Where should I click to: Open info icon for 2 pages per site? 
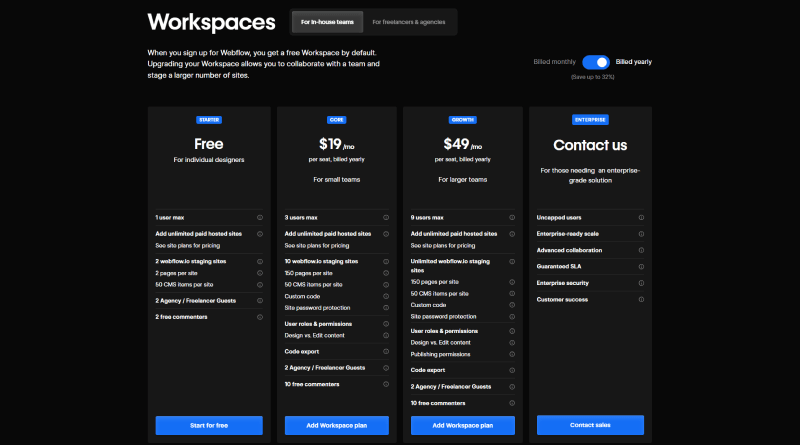260,273
